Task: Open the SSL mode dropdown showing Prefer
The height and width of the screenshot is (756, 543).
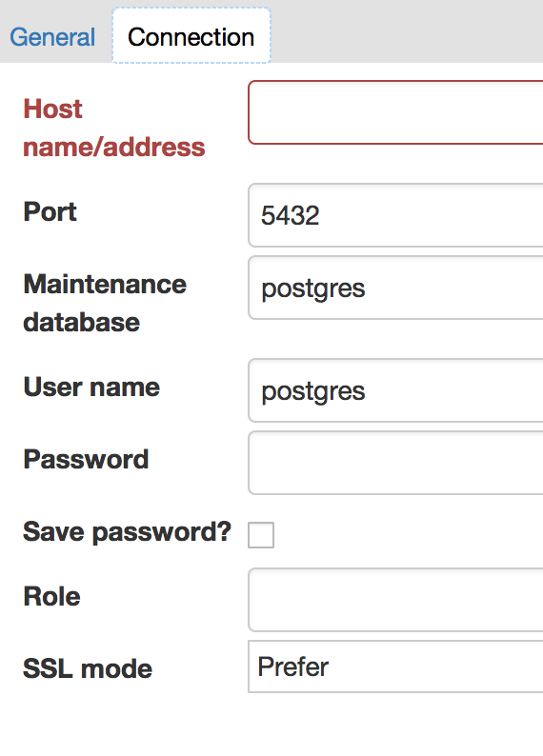Action: coord(395,666)
